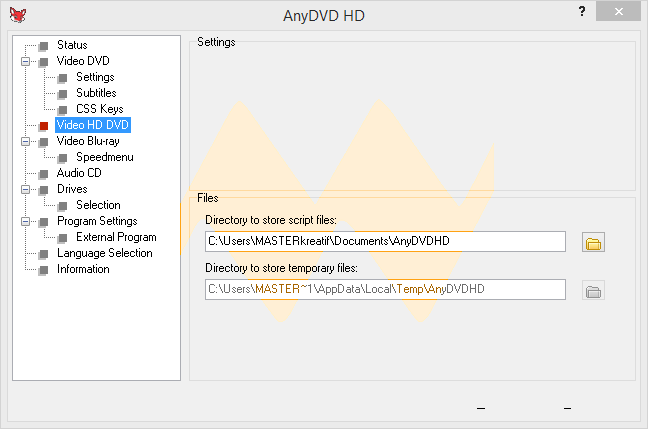Open Selection under Drives
The image size is (648, 429).
[x=98, y=205]
